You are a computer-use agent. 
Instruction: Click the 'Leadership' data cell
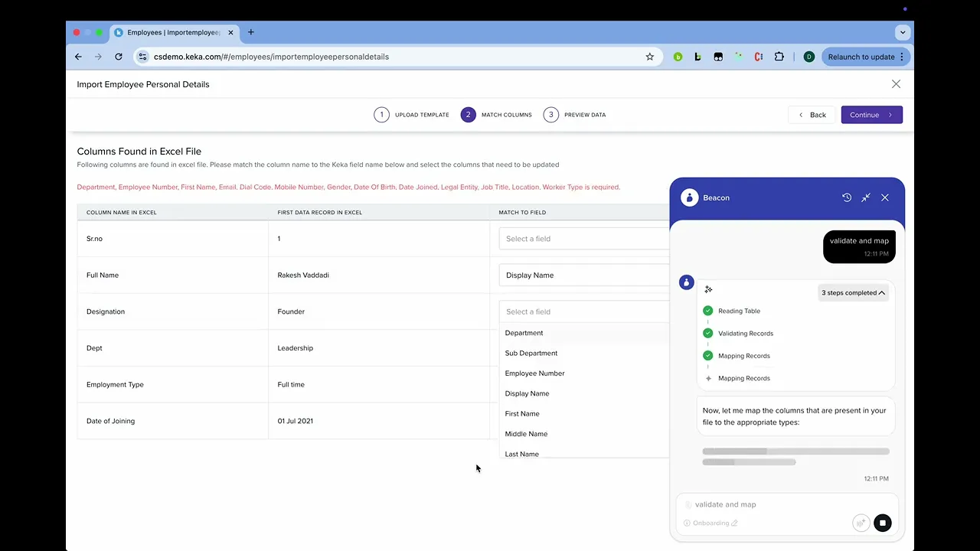[379, 348]
